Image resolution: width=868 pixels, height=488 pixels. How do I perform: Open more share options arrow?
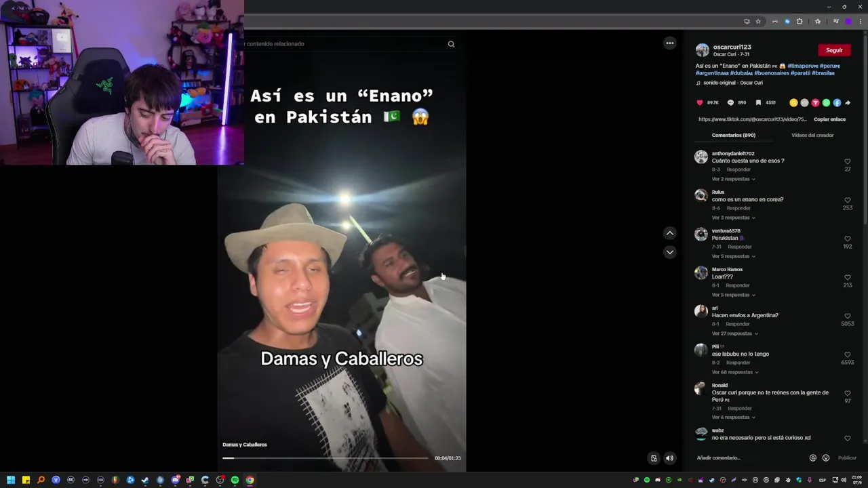[x=848, y=103]
